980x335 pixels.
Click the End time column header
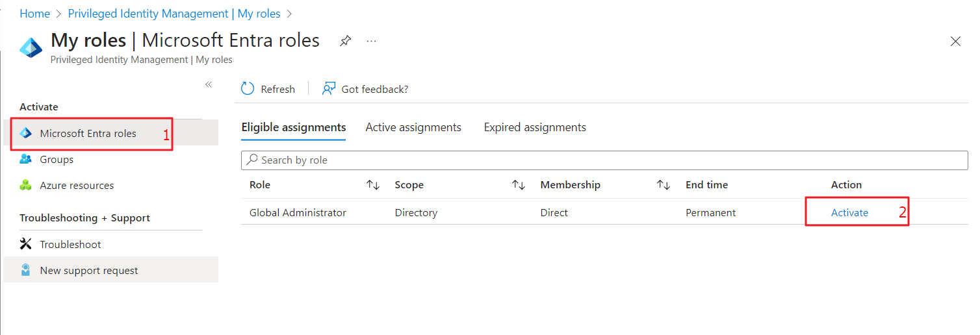pos(706,185)
